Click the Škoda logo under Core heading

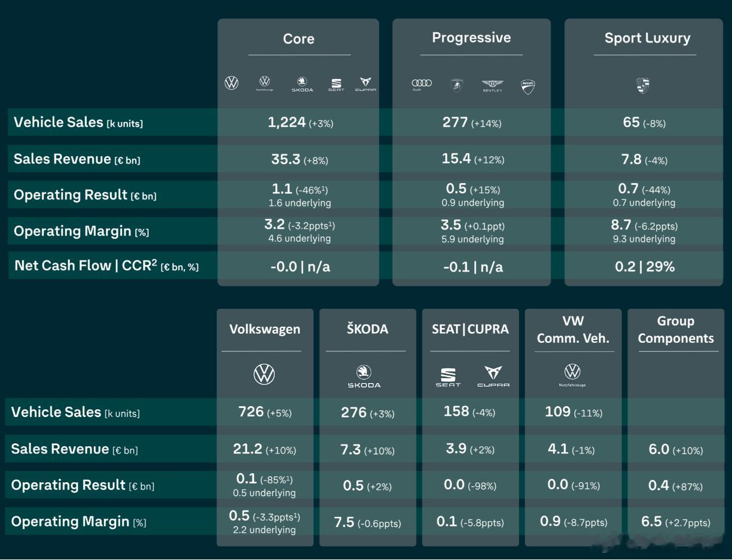[x=302, y=84]
